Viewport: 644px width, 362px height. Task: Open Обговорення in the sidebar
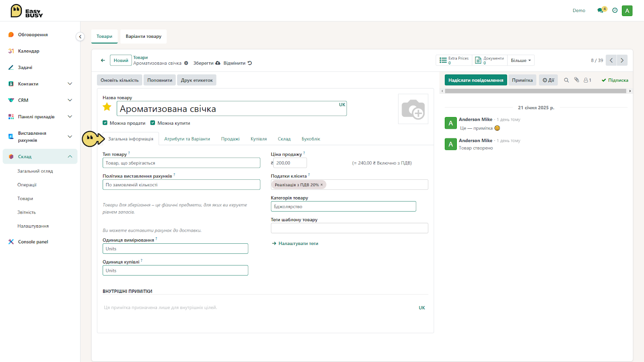[x=33, y=35]
